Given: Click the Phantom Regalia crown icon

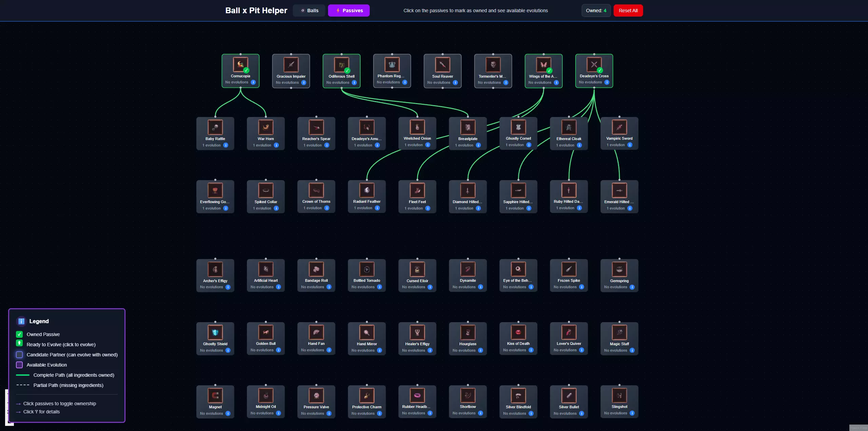Looking at the screenshot, I should coord(392,64).
